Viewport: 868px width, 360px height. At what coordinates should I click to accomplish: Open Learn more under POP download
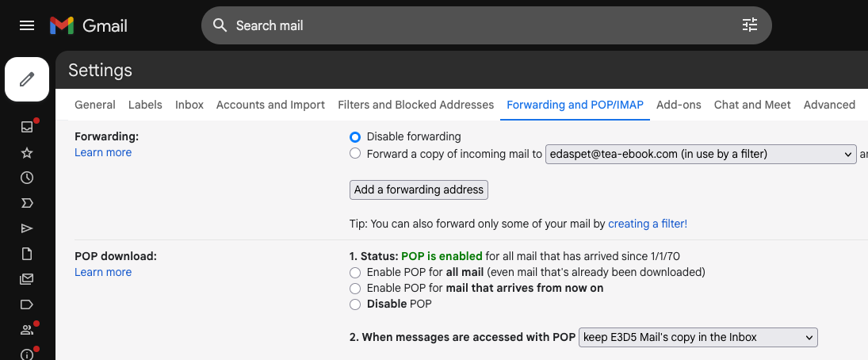point(103,272)
